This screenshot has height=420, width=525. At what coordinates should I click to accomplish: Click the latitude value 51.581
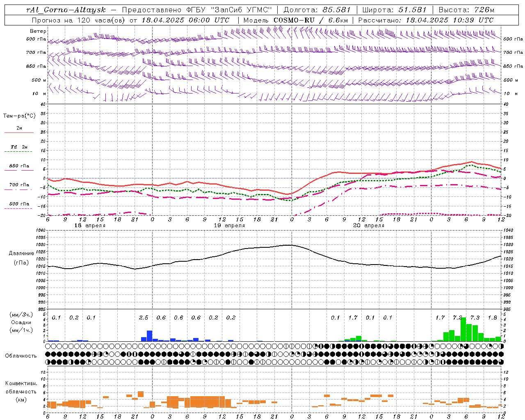pos(413,9)
